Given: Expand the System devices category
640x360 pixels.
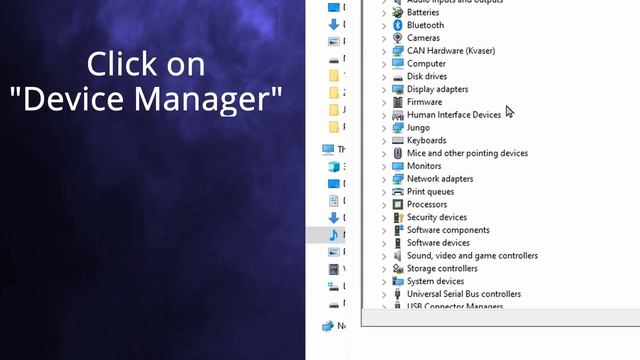Looking at the screenshot, I should click(384, 282).
